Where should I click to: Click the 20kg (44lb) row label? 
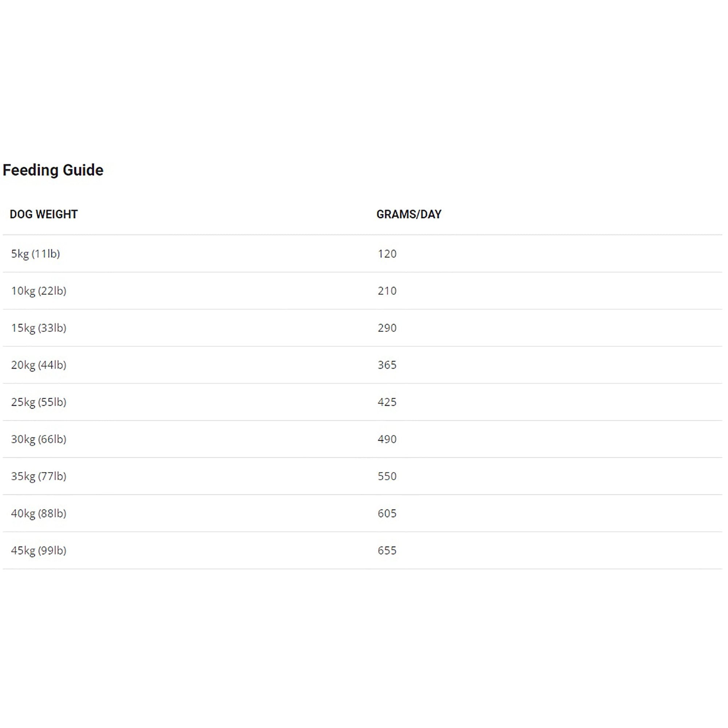tap(39, 365)
